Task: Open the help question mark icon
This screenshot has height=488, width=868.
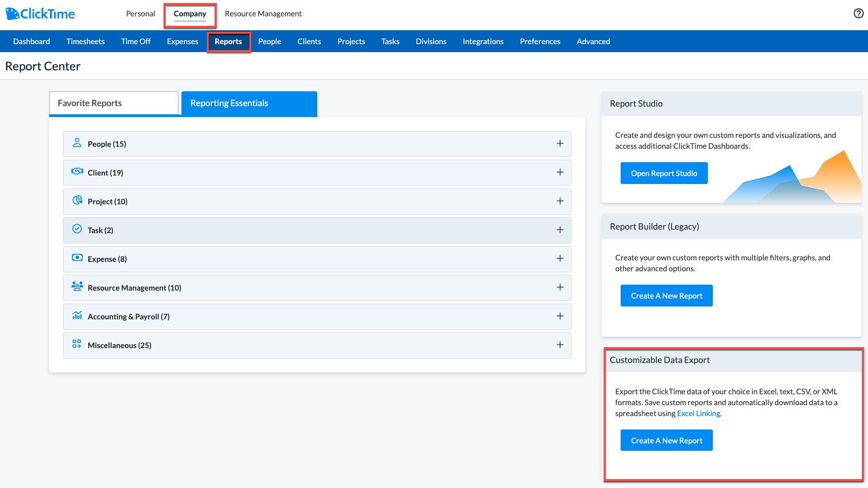Action: coord(859,13)
